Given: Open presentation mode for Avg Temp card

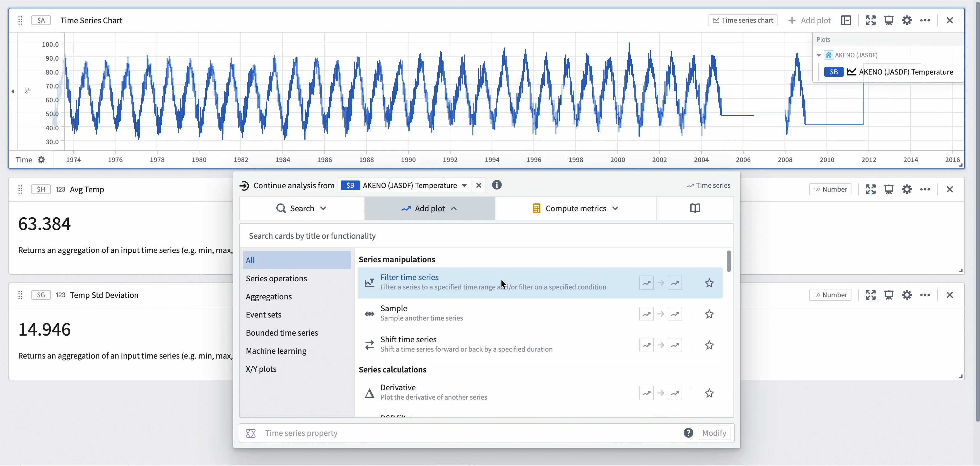Looking at the screenshot, I should 889,189.
